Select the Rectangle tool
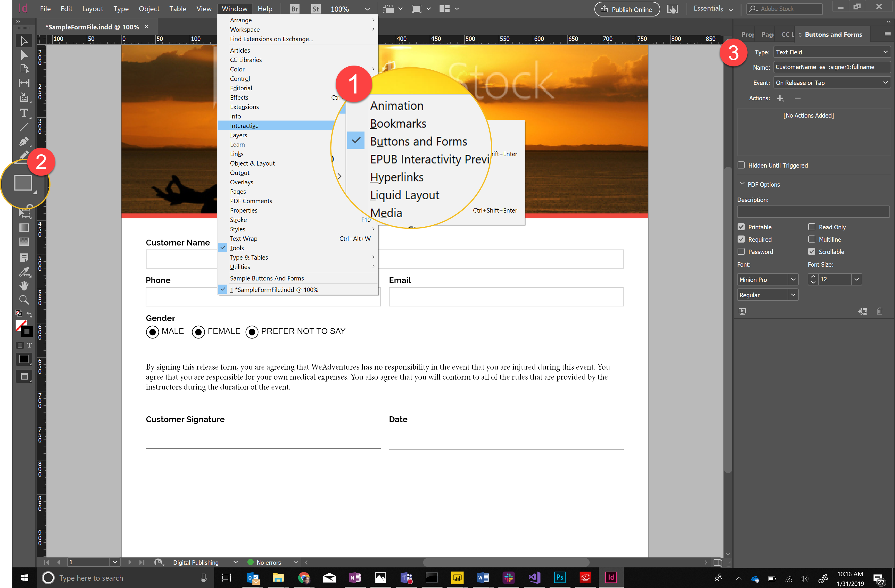Image resolution: width=895 pixels, height=588 pixels. click(23, 183)
